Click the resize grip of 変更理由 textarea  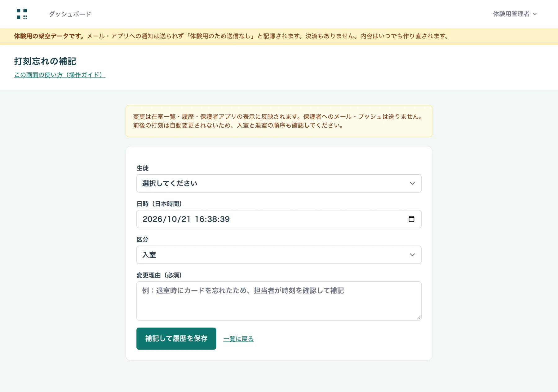[418, 317]
